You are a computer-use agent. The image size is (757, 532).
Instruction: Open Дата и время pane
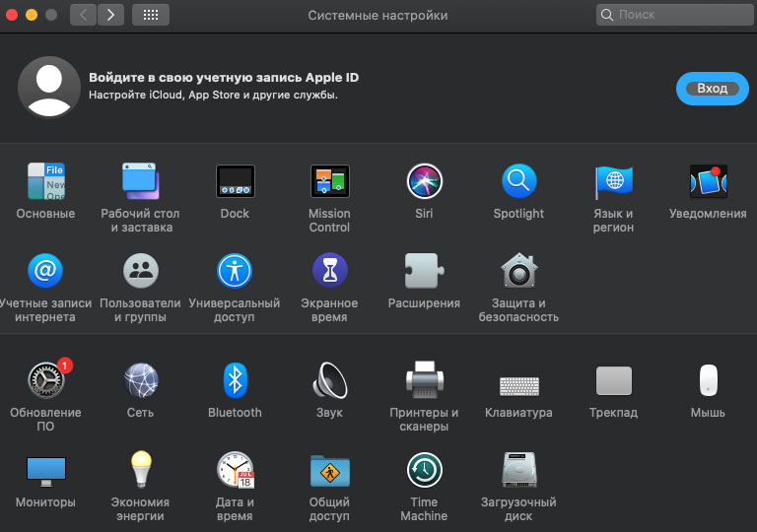[x=236, y=469]
